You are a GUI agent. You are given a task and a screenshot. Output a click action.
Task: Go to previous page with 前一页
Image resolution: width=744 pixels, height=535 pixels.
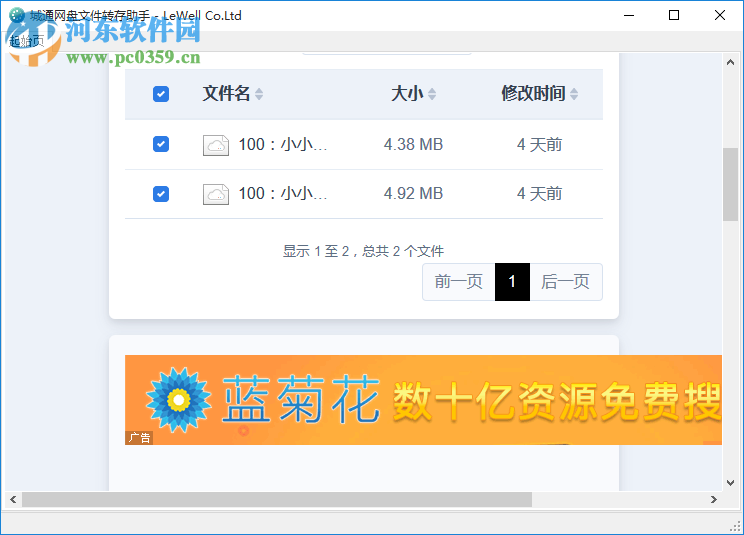(458, 282)
